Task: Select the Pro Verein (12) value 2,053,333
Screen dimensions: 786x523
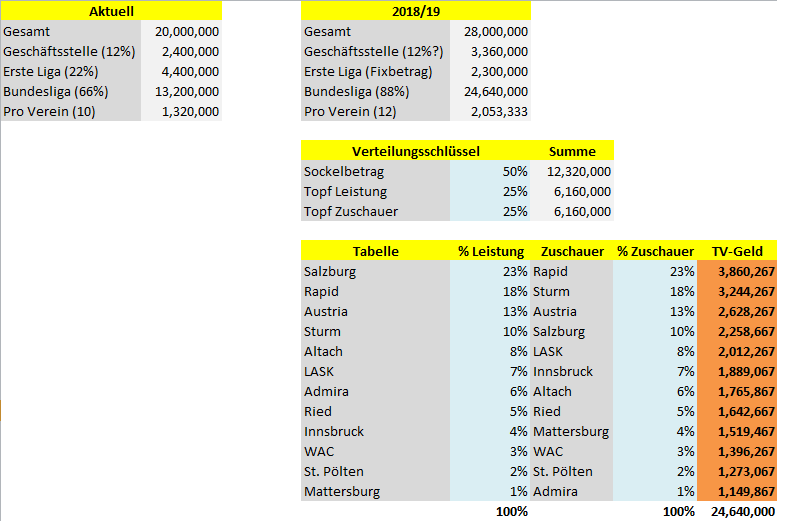Action: [x=490, y=111]
